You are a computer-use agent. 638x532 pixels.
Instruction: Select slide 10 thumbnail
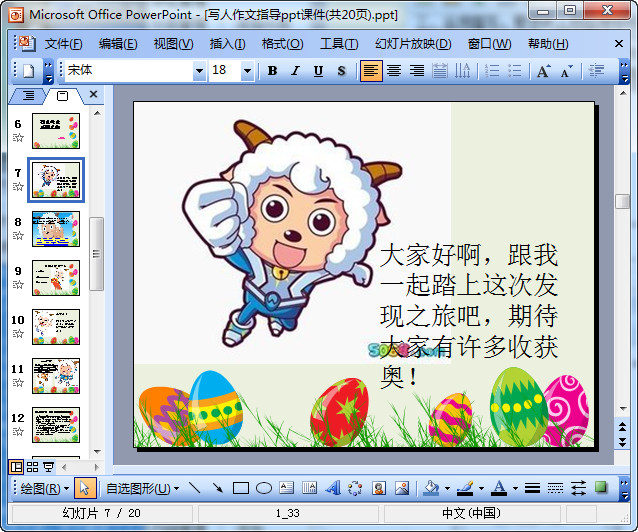coord(56,327)
